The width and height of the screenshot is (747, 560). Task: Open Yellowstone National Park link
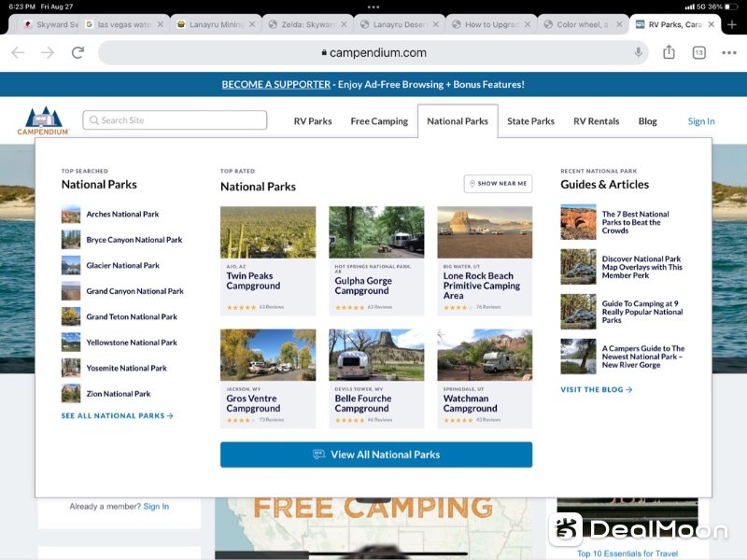132,343
